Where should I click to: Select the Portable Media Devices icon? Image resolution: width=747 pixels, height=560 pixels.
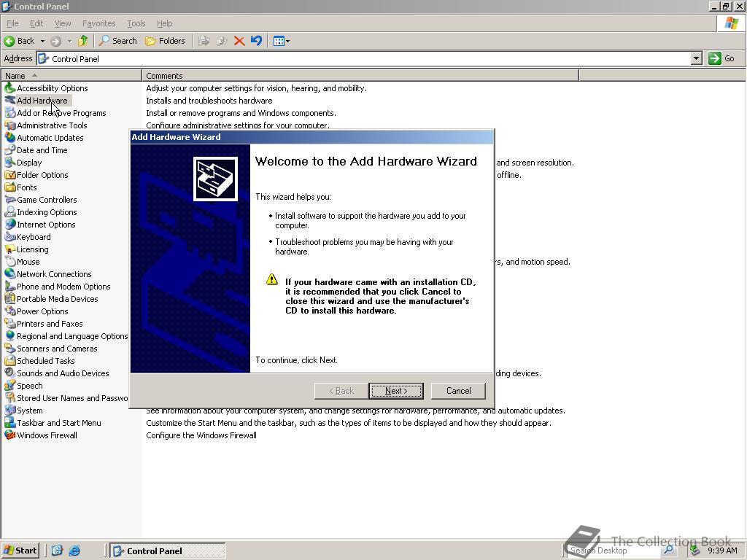(x=9, y=298)
